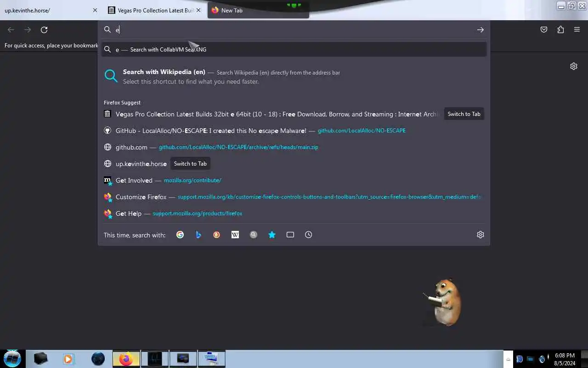Image resolution: width=588 pixels, height=368 pixels.
Task: Search this time with Google icon
Action: click(x=180, y=235)
